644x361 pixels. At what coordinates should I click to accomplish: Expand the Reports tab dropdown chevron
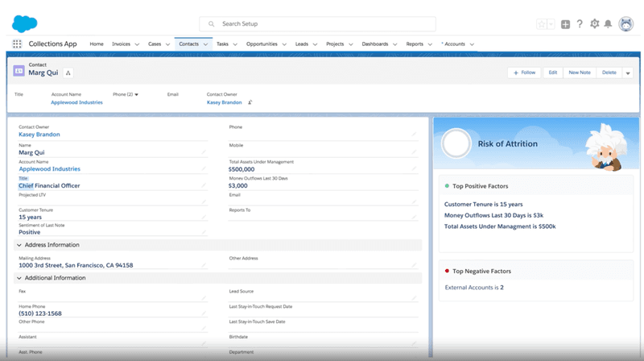click(430, 44)
